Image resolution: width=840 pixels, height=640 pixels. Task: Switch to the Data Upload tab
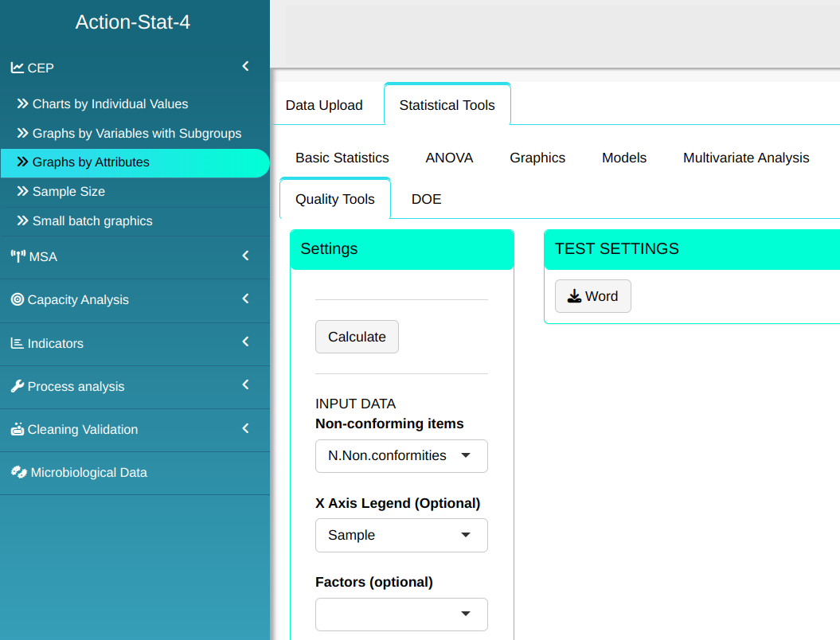pyautogui.click(x=324, y=105)
